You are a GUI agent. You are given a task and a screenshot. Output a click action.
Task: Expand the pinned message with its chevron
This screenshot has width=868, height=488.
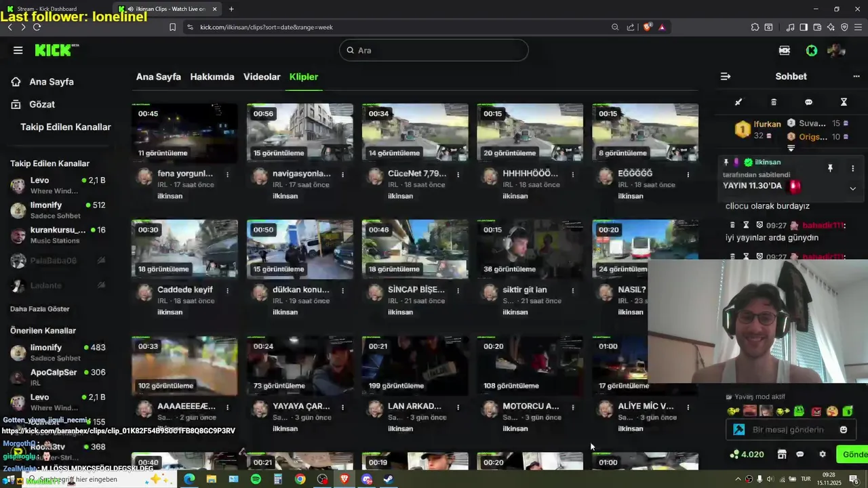point(852,188)
